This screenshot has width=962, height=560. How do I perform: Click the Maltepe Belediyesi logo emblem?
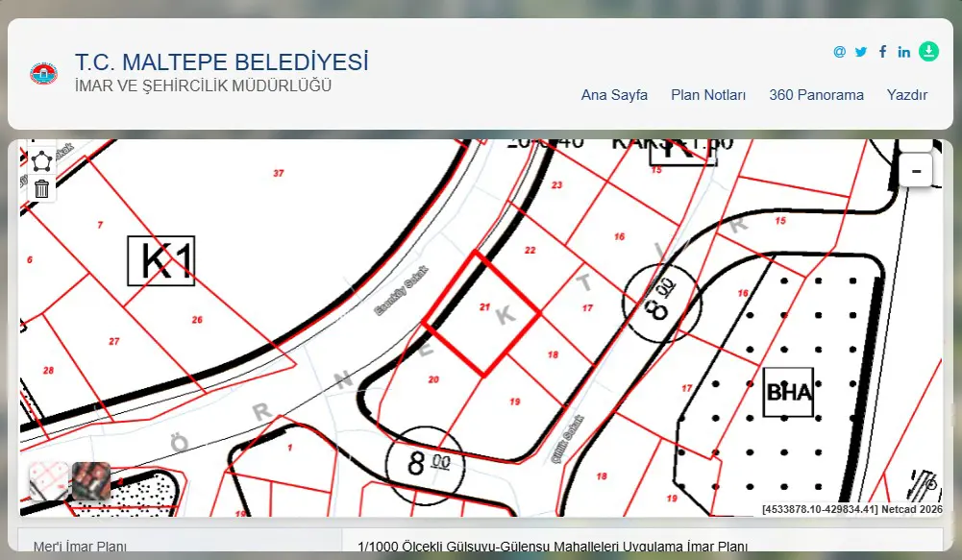43,74
